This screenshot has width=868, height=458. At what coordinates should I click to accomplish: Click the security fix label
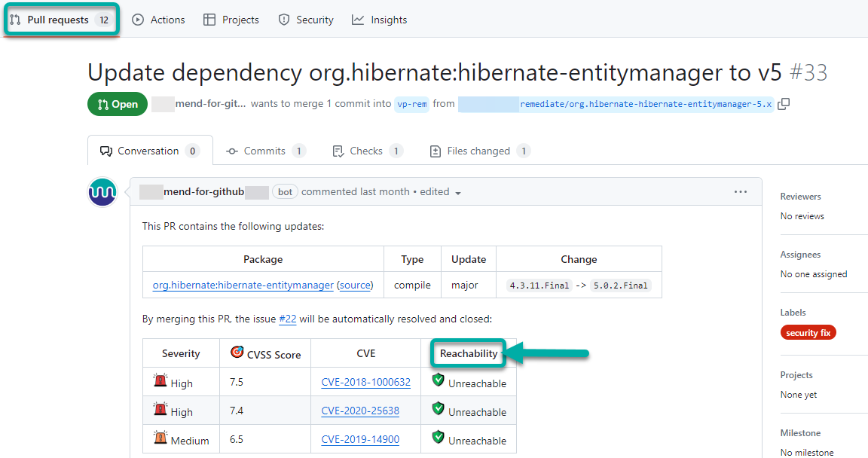point(808,333)
